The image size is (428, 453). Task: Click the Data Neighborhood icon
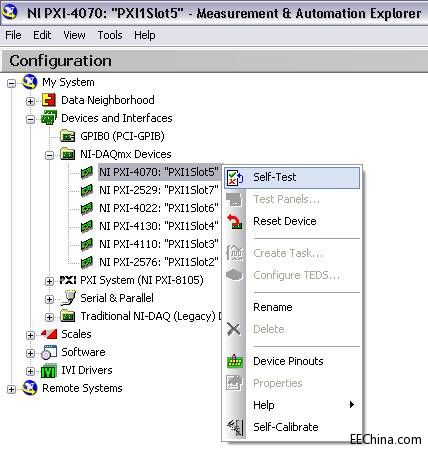coord(49,100)
